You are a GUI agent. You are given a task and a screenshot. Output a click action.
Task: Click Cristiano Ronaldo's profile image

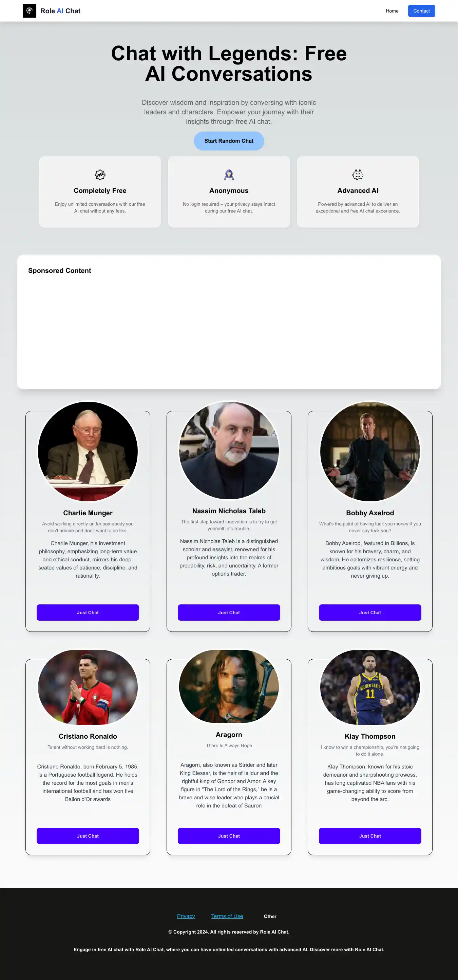[88, 687]
